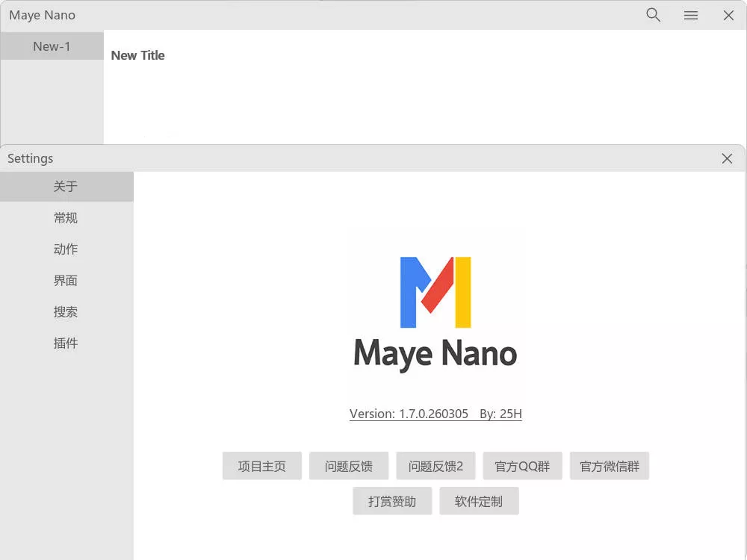Switch to the New-1 group tab
747x560 pixels.
pyautogui.click(x=52, y=46)
